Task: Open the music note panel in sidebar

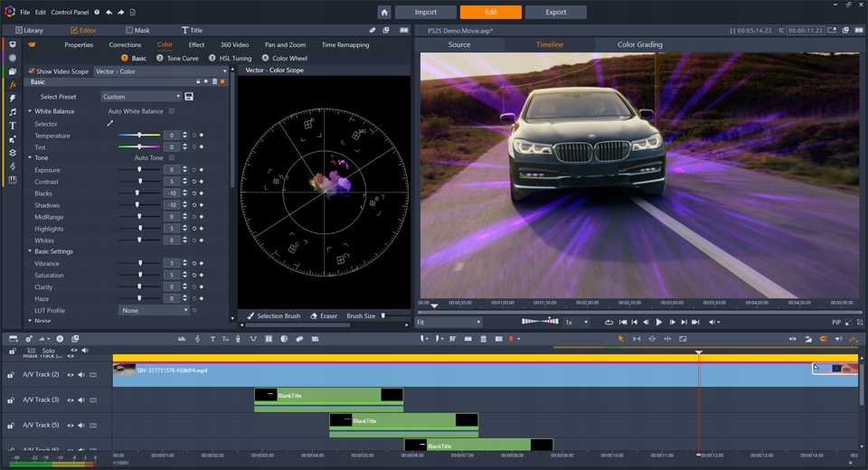Action: tap(13, 111)
